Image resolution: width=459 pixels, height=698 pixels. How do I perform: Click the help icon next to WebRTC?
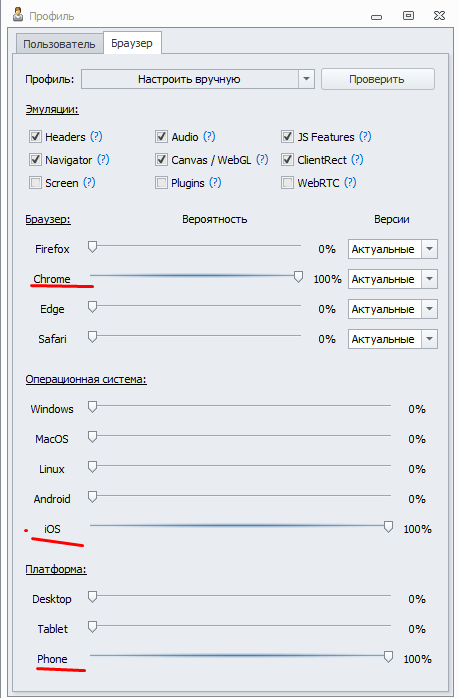(x=350, y=183)
